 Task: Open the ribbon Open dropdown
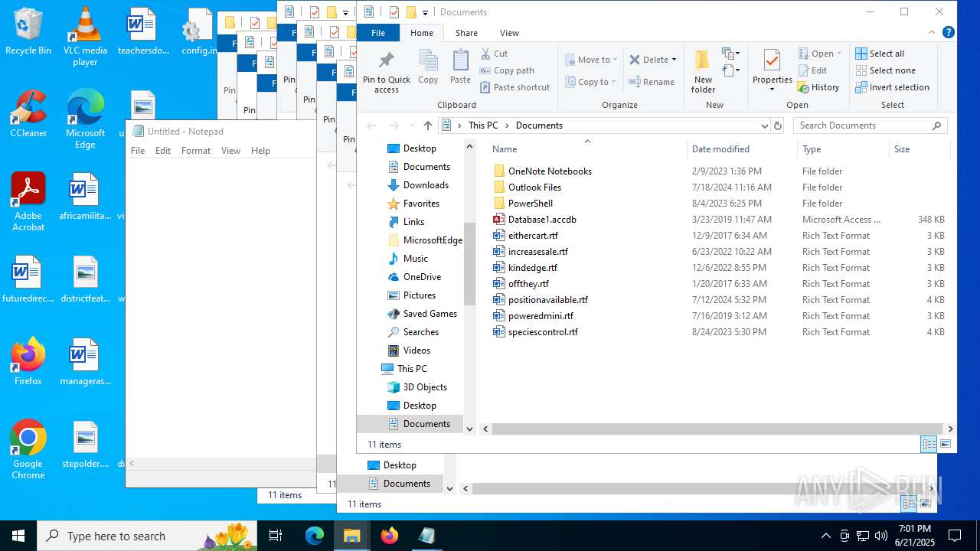pos(820,54)
